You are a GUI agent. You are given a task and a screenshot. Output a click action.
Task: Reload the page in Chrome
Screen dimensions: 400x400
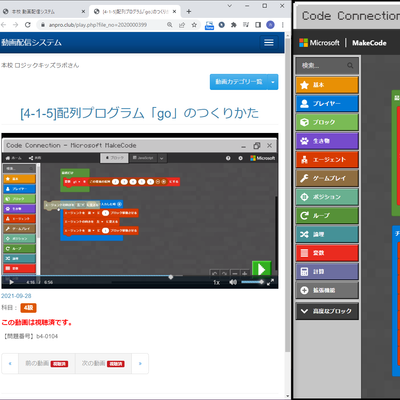[x=28, y=25]
